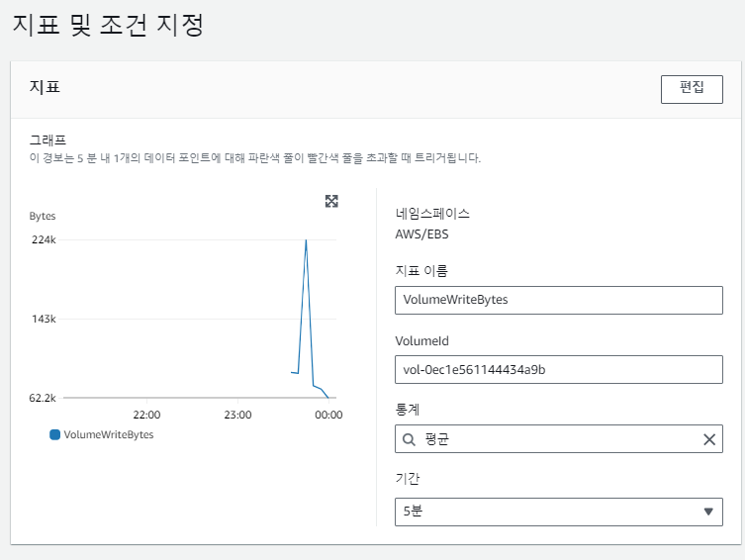Click the AWS/EBS namespace text
The width and height of the screenshot is (745, 560).
(x=422, y=234)
